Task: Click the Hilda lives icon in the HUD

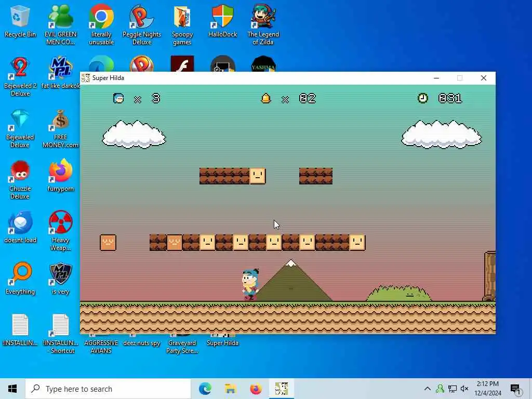Action: [118, 98]
